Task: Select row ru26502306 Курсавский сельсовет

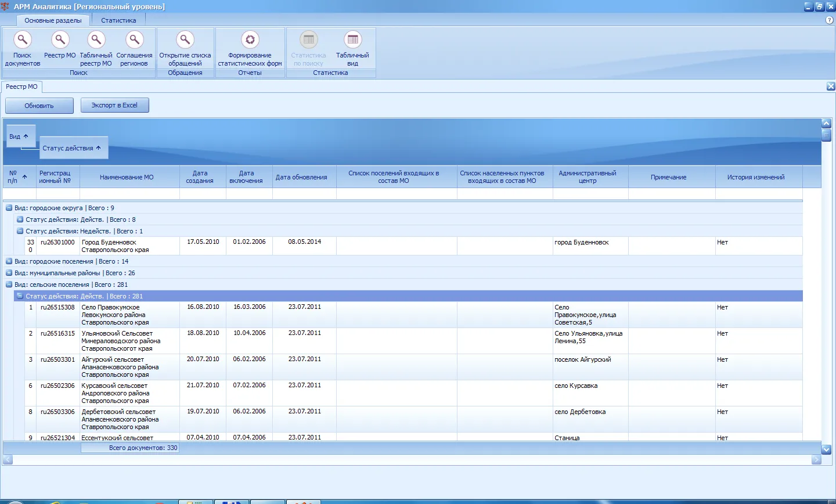Action: click(413, 393)
